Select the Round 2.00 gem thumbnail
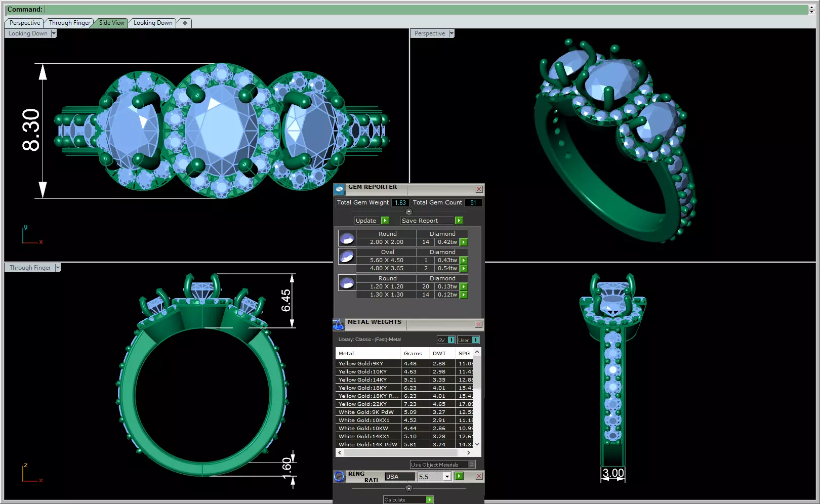 347,238
